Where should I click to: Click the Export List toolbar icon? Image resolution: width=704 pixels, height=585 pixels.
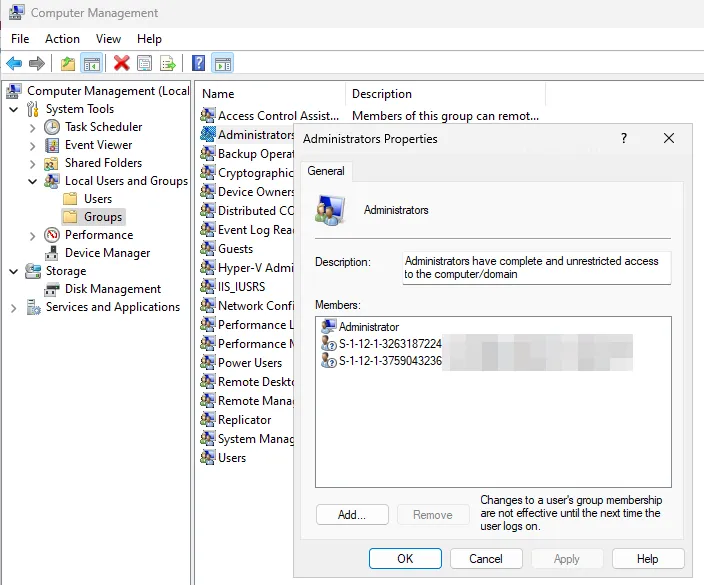coord(168,63)
